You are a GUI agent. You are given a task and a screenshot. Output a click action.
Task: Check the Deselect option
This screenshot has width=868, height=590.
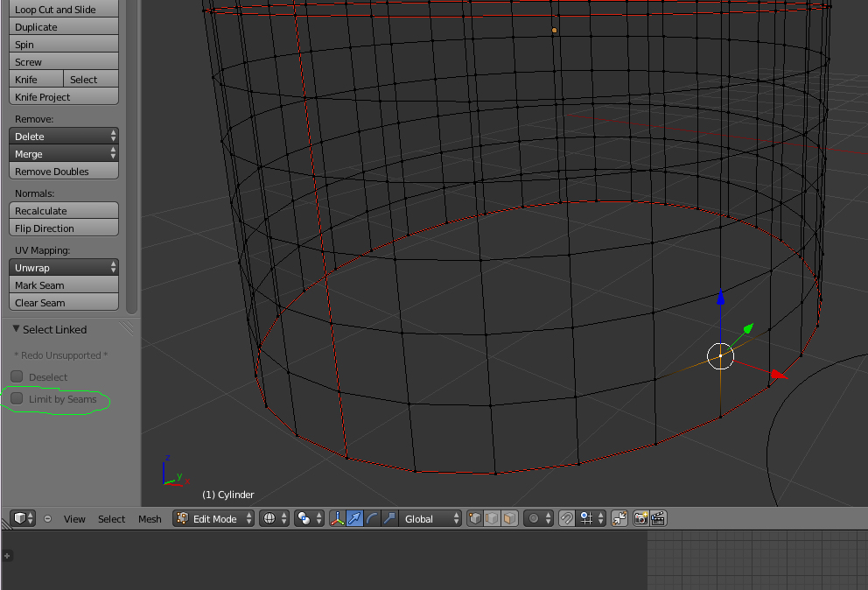(17, 377)
